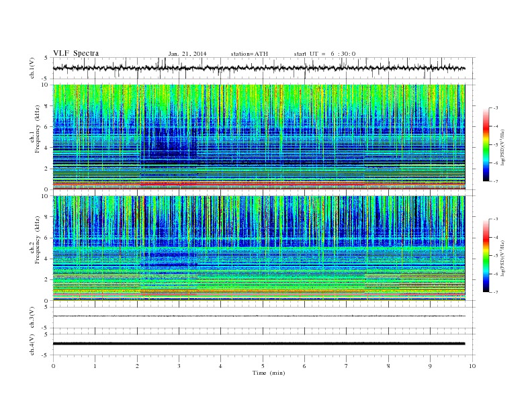
Task: Click the "6" kHz tick on ch.1 spectrogram axis
Action: pos(46,127)
